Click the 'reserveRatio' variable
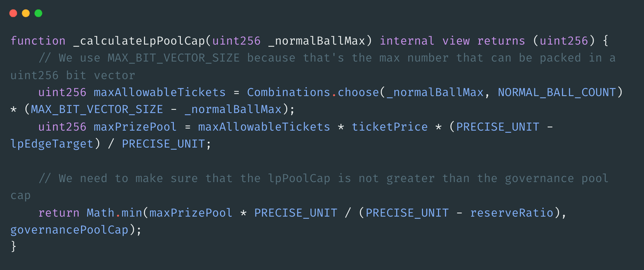This screenshot has width=644, height=270. pos(512,213)
